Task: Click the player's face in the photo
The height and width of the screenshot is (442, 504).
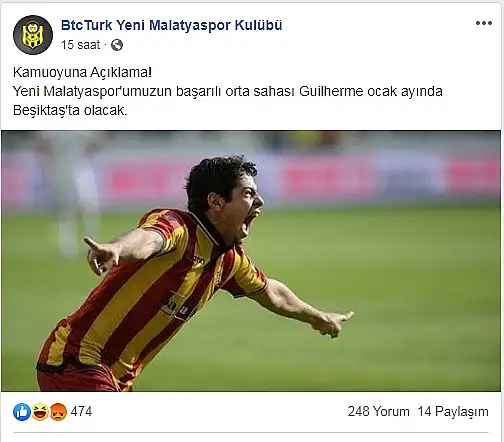Action: [245, 208]
